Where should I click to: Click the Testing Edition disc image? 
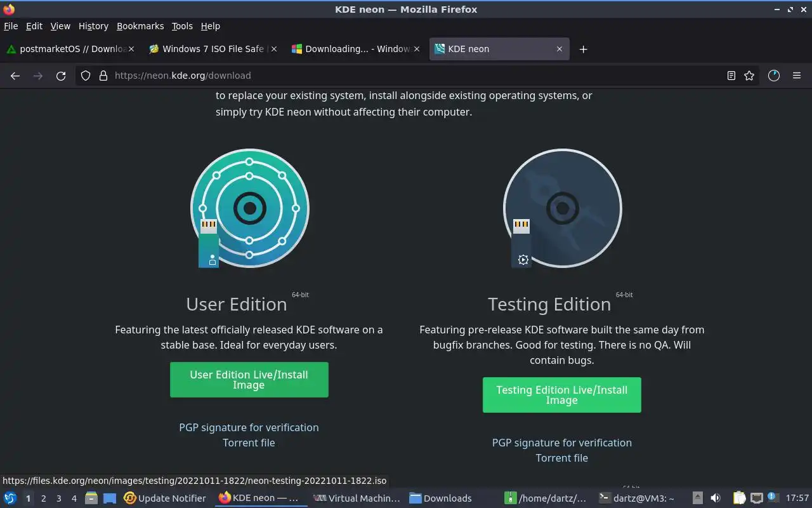pos(562,208)
